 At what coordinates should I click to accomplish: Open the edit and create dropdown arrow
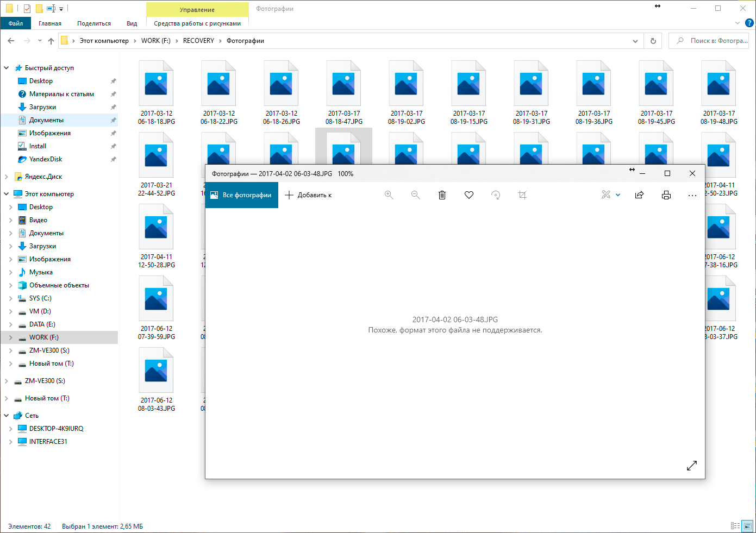pyautogui.click(x=618, y=195)
